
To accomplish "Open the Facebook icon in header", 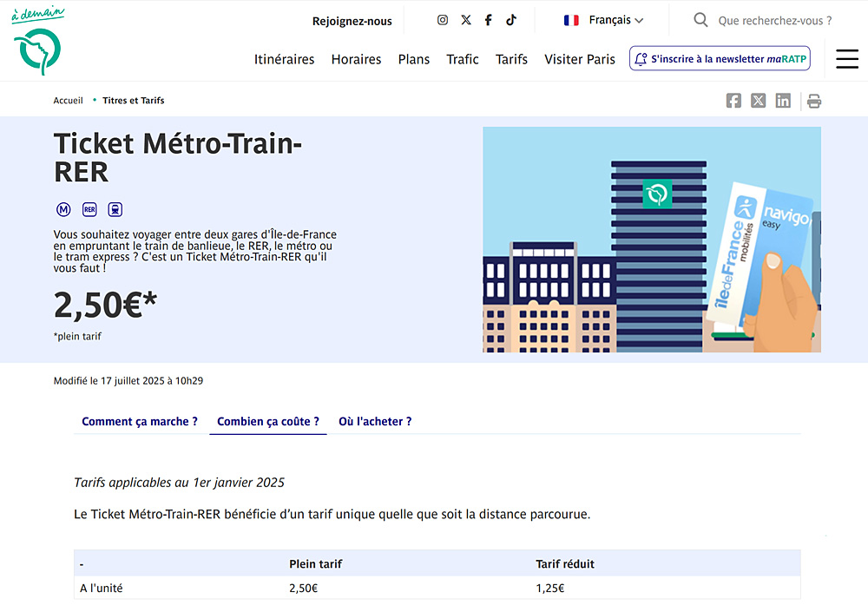I will pos(489,20).
